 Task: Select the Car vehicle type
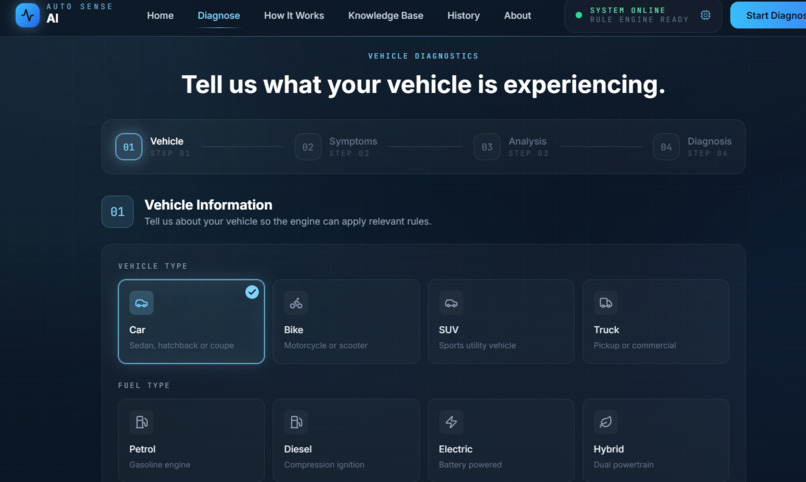[x=191, y=322]
